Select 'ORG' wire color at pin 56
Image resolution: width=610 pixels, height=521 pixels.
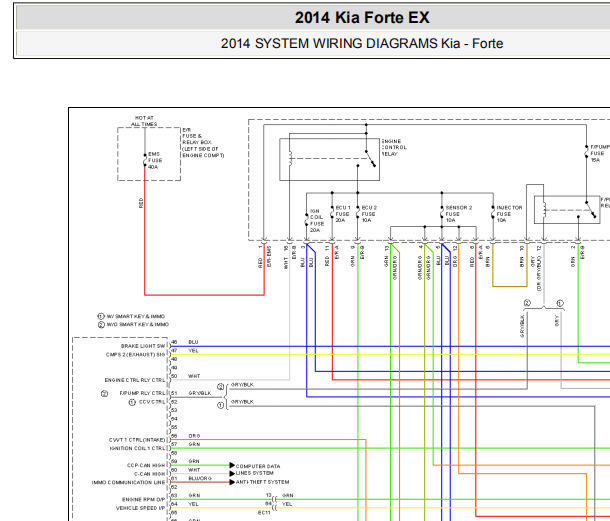tap(194, 436)
